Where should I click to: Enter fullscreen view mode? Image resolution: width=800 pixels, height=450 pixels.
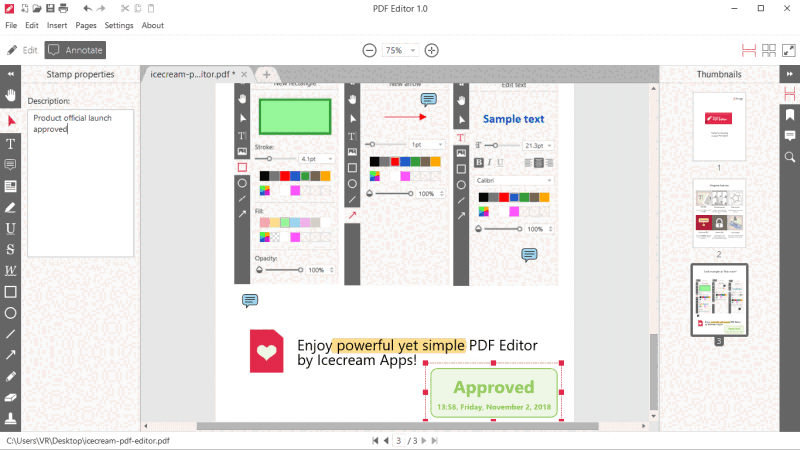(789, 50)
